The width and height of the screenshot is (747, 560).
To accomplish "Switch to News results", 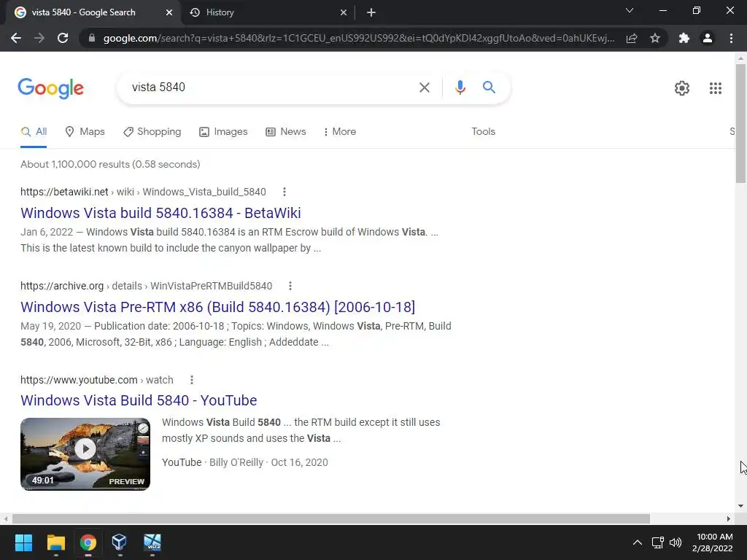I will 286,132.
